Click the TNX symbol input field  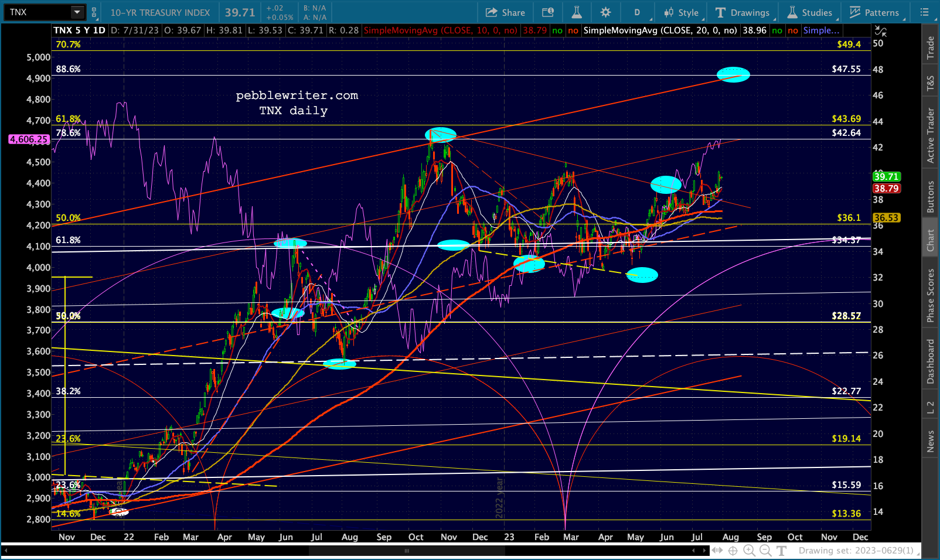(36, 12)
